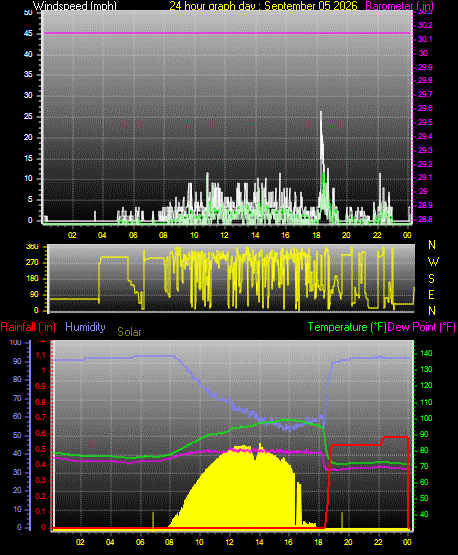Click the '30.2' barometer axis value
Screen dimensions: 458x555
point(425,25)
